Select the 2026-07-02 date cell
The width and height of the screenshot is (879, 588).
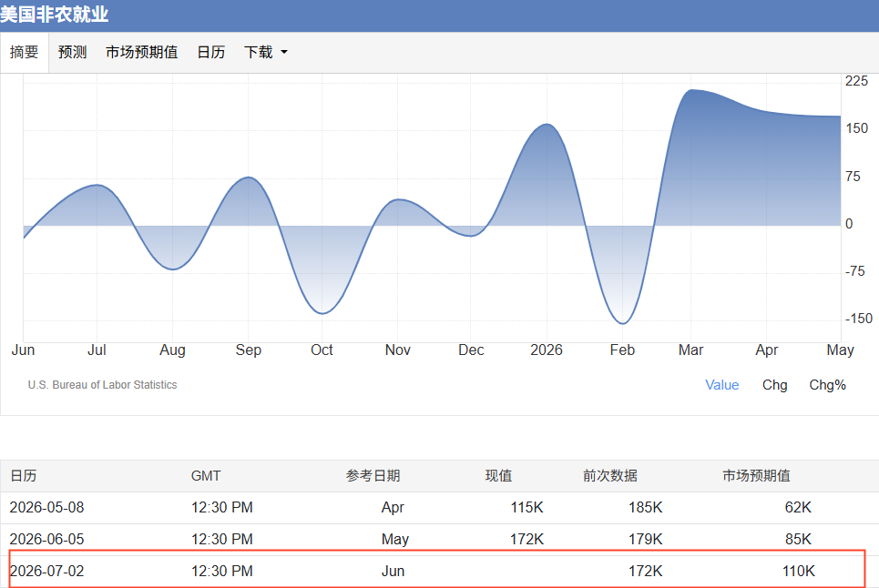pos(46,572)
